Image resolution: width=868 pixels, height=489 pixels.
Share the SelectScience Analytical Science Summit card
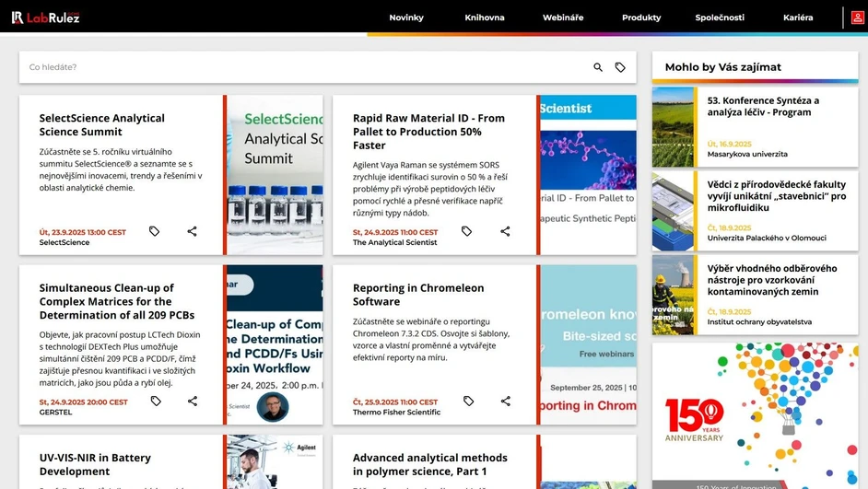tap(192, 231)
